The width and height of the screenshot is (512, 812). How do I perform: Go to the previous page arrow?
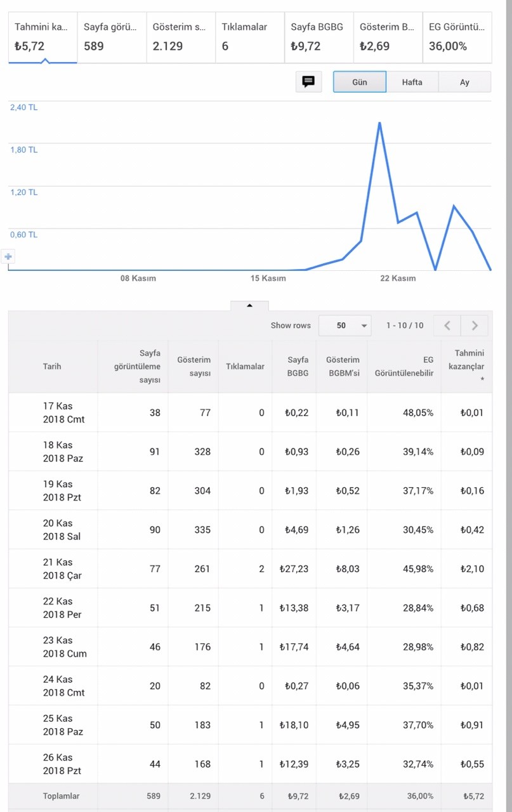[447, 325]
